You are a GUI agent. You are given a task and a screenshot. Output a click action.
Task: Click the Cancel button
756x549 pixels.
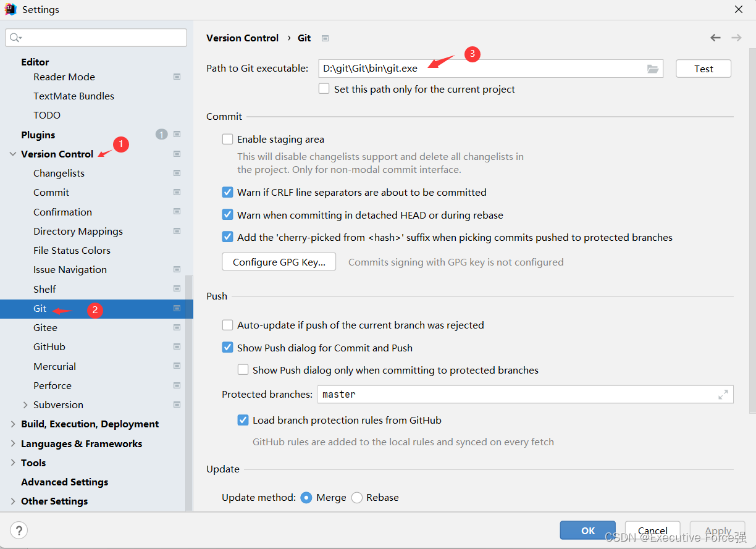click(x=652, y=530)
